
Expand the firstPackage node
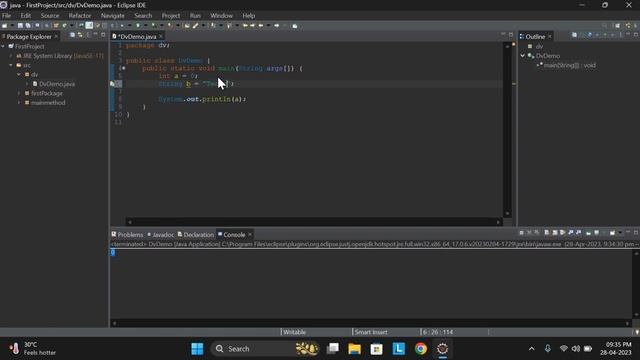pyautogui.click(x=19, y=93)
